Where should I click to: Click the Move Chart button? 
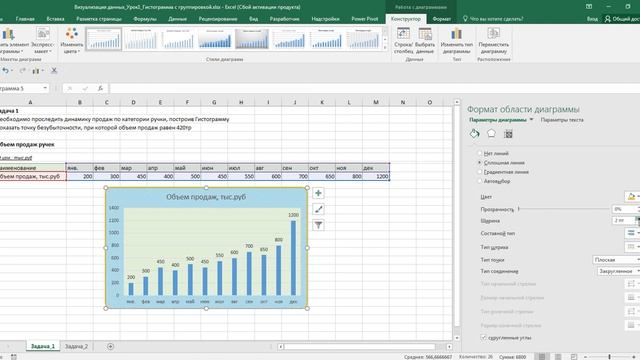tap(493, 41)
